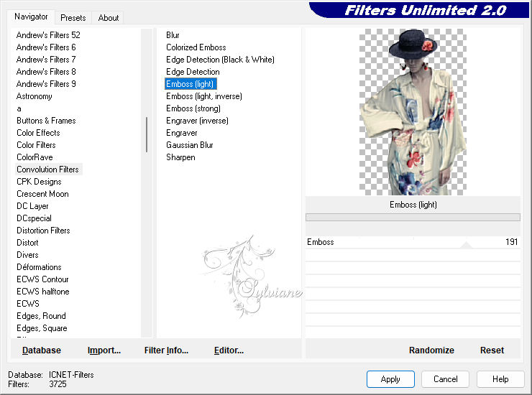Click the Emboss value 191
Image resolution: width=532 pixels, height=395 pixels.
pos(511,242)
